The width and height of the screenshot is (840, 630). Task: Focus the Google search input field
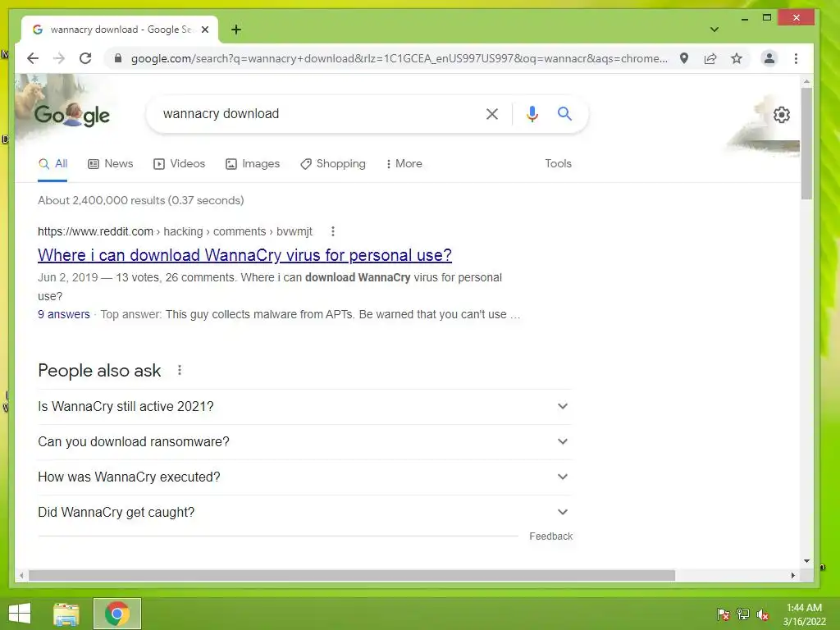pos(322,113)
